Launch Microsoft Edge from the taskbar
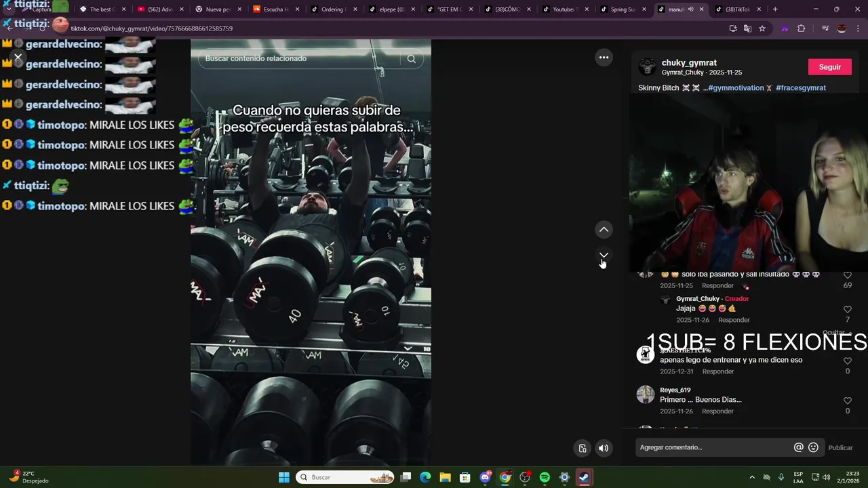Screen dimensions: 868x488 click(425, 477)
